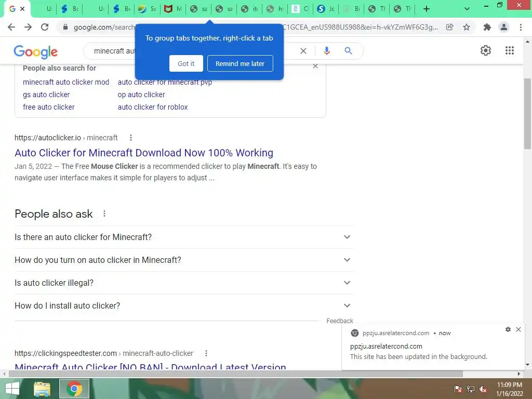Switch to the 'Jc' tab

tap(326, 9)
